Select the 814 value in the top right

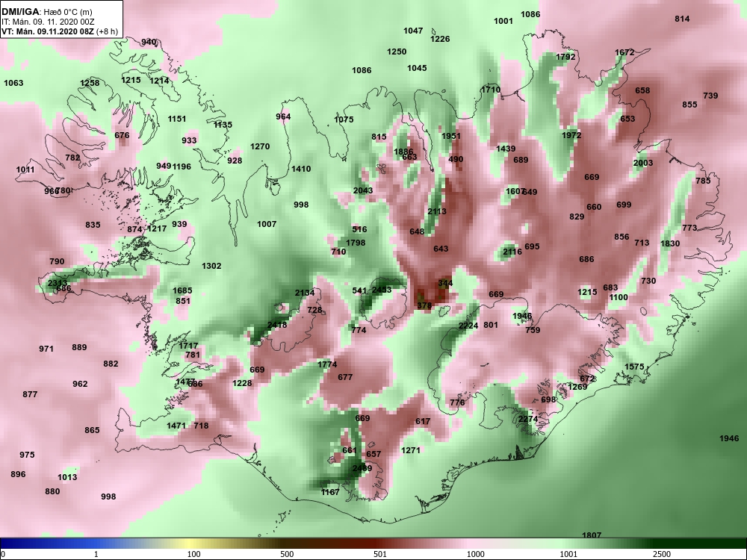[x=682, y=19]
